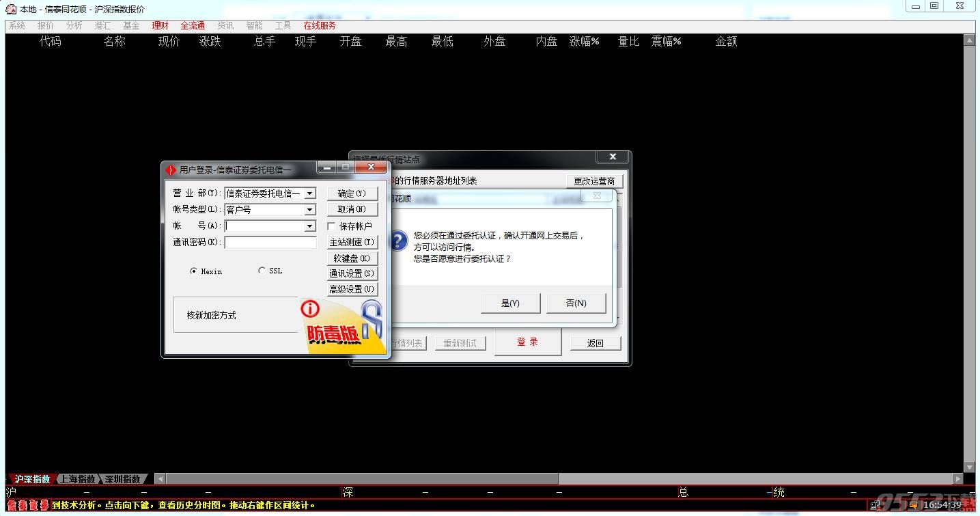Click the 主站测速(T) button
Screen dimensions: 980x516
pyautogui.click(x=352, y=242)
